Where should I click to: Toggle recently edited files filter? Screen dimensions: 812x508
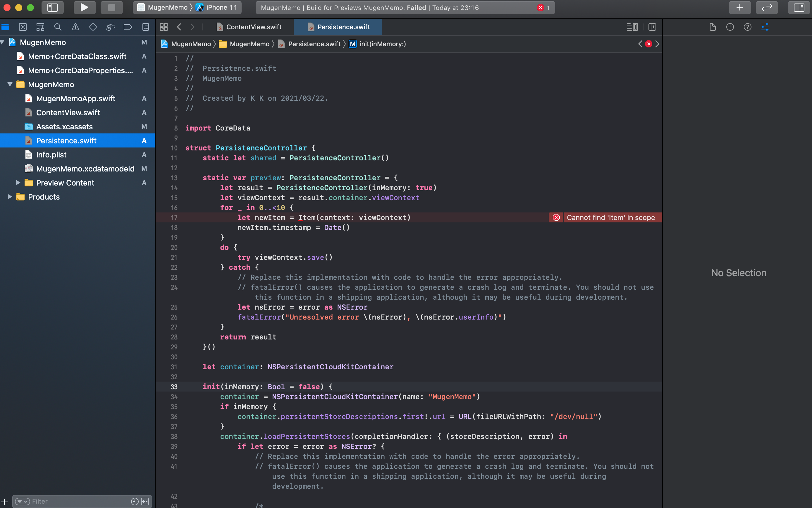click(x=135, y=502)
